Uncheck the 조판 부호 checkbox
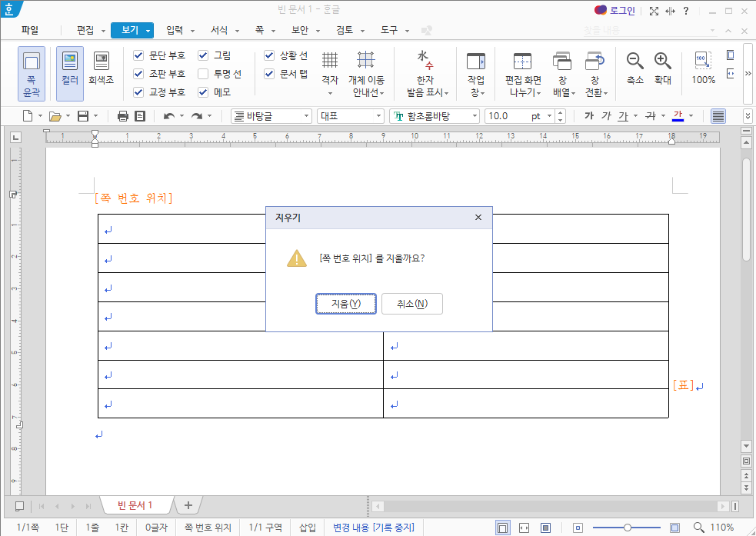The image size is (756, 536). point(138,74)
